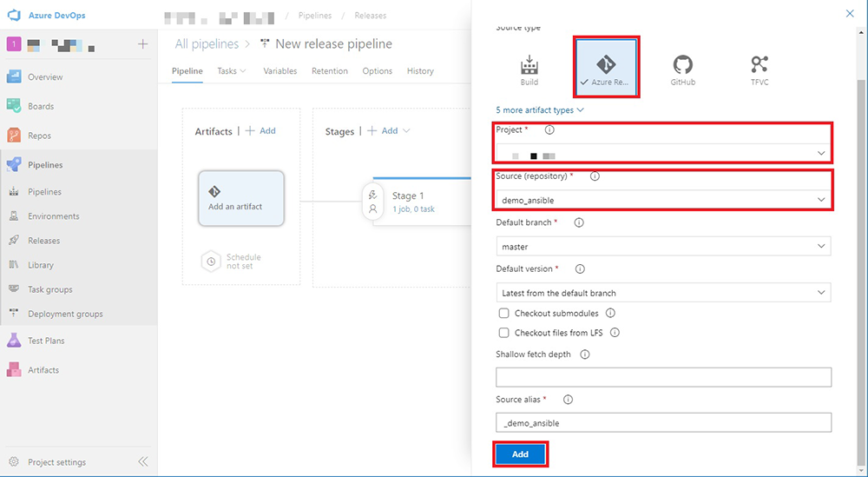The image size is (868, 477).
Task: Enable Checkout files from LFS checkbox
Action: point(503,333)
